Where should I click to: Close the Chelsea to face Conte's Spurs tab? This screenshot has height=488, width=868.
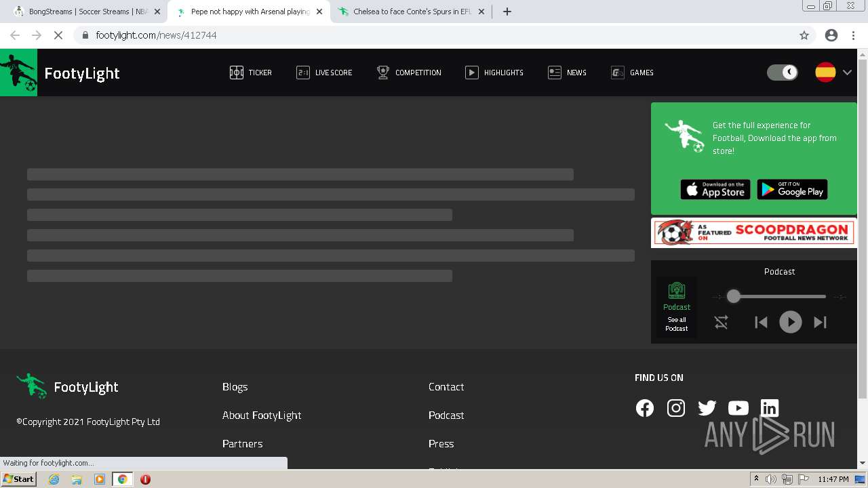pos(481,12)
